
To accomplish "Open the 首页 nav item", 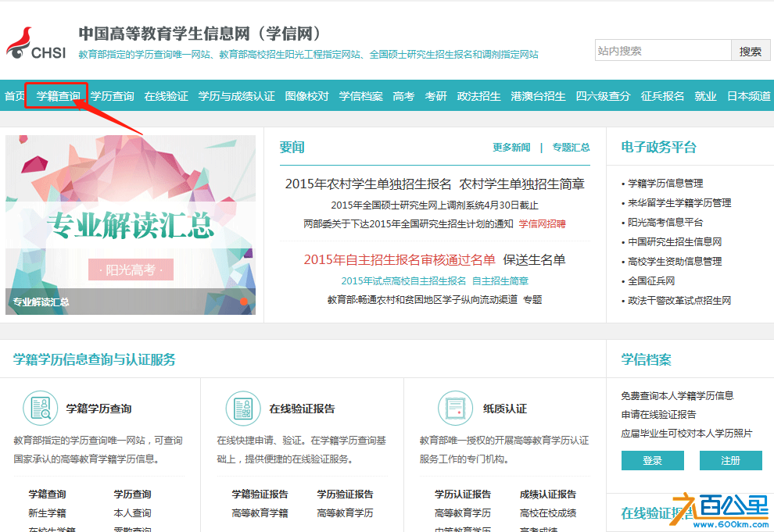I will click(x=14, y=96).
